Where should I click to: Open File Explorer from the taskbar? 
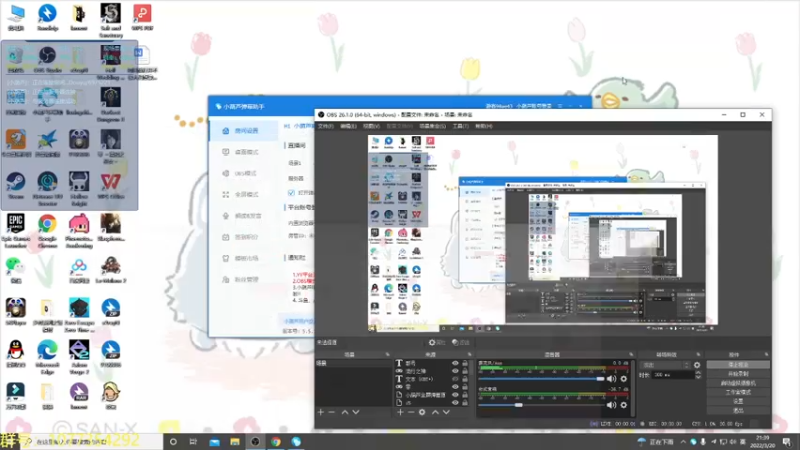click(x=235, y=442)
